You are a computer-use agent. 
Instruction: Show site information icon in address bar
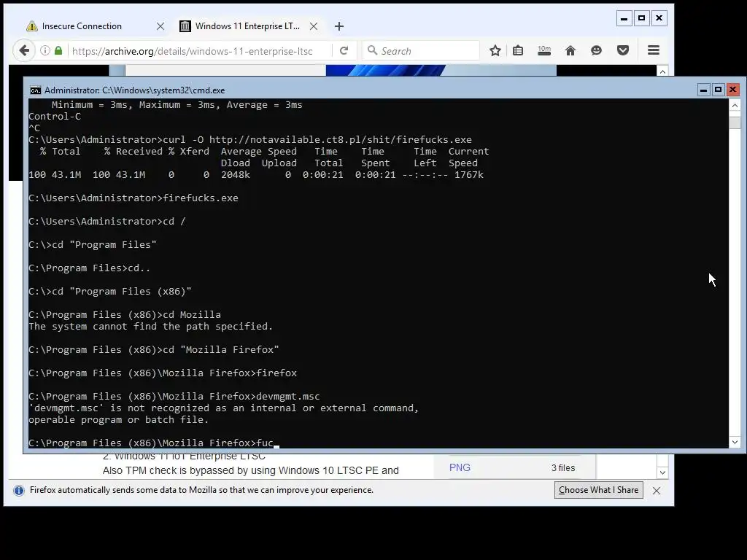coord(44,50)
